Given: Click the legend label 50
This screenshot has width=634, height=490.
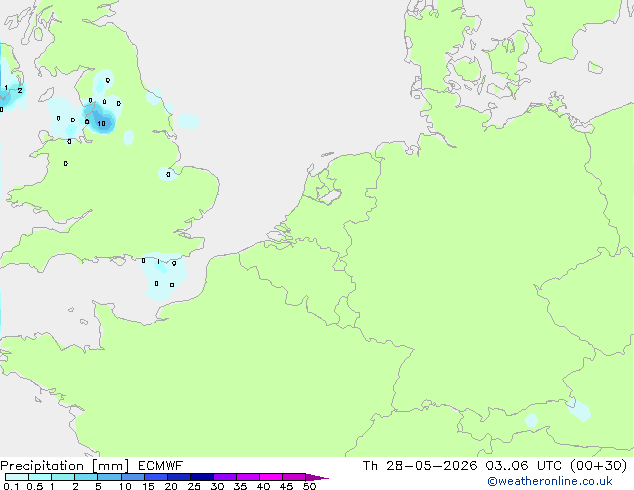Looking at the screenshot, I should coord(310,486).
